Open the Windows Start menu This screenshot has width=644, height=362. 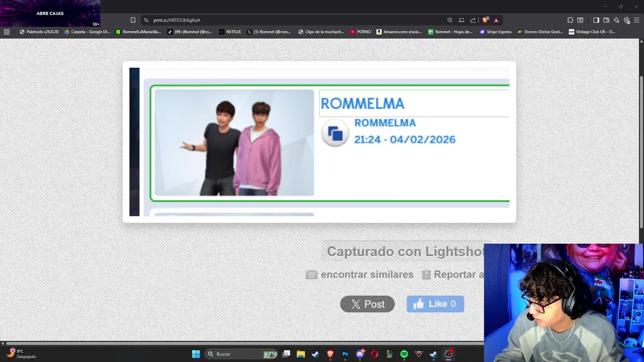tap(196, 354)
